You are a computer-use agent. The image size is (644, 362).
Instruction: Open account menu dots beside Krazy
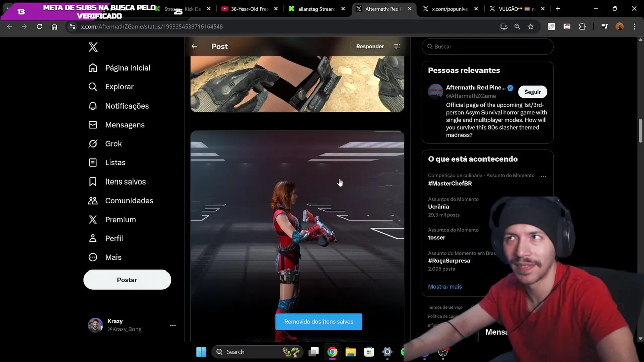click(x=173, y=325)
